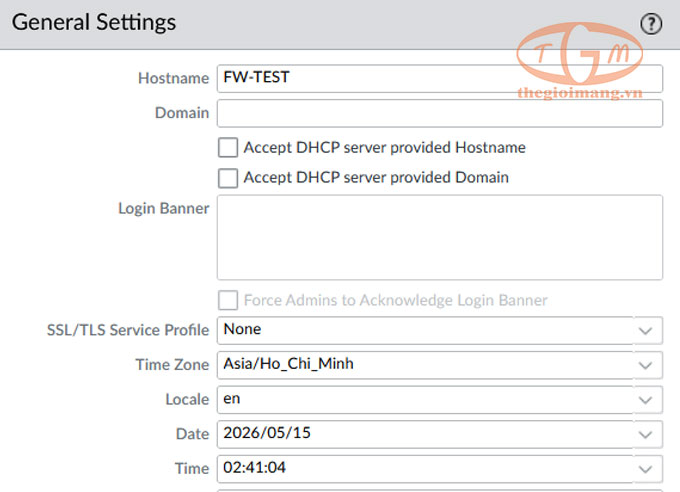Open the Locale dropdown showing en

click(x=440, y=400)
